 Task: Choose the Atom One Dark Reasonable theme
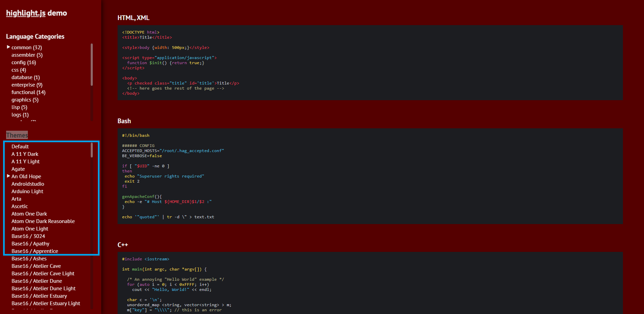click(43, 221)
